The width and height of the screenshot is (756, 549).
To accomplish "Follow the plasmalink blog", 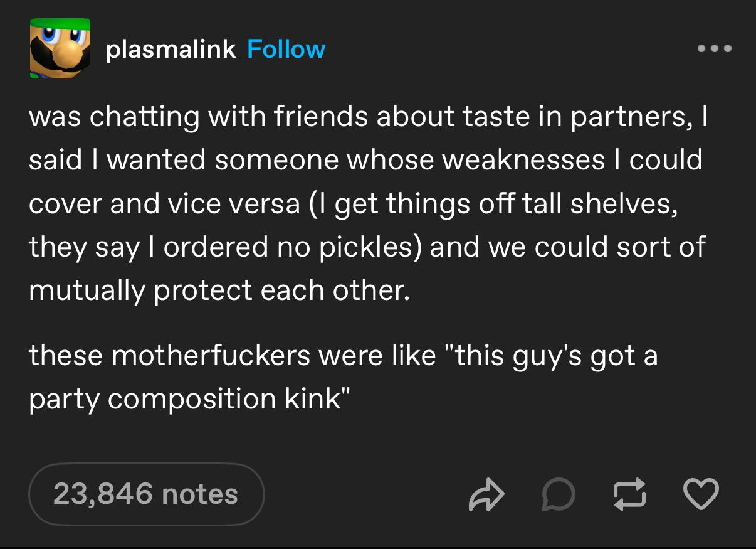I will (286, 49).
